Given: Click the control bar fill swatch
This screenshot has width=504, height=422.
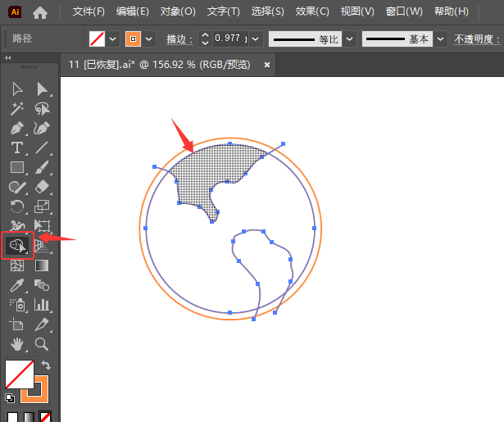Looking at the screenshot, I should [97, 39].
